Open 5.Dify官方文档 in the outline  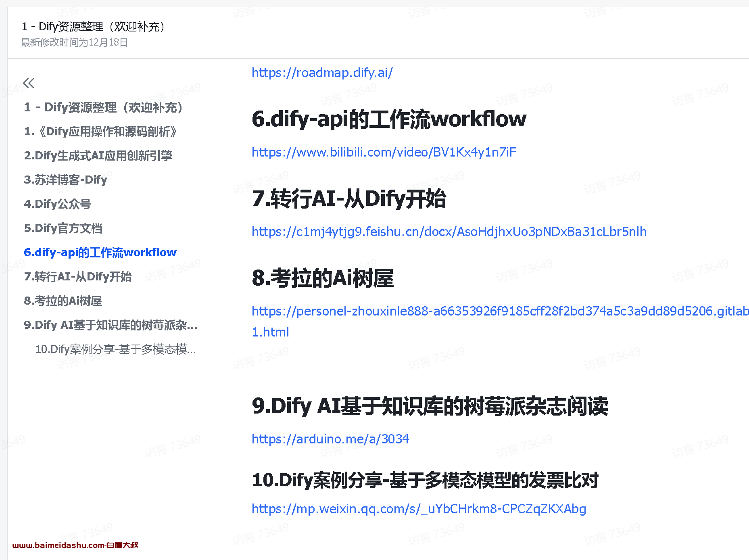(63, 228)
